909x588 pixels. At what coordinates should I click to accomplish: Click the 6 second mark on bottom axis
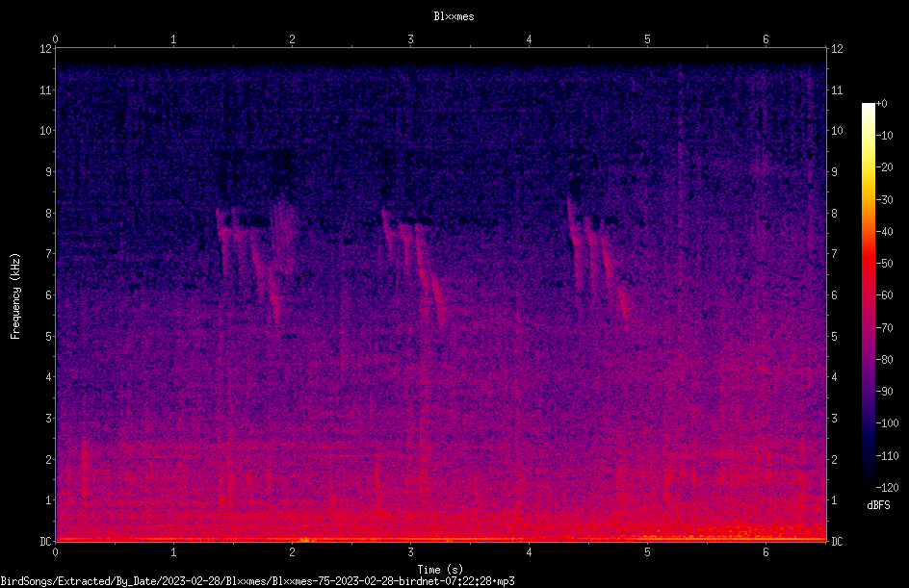(x=766, y=552)
